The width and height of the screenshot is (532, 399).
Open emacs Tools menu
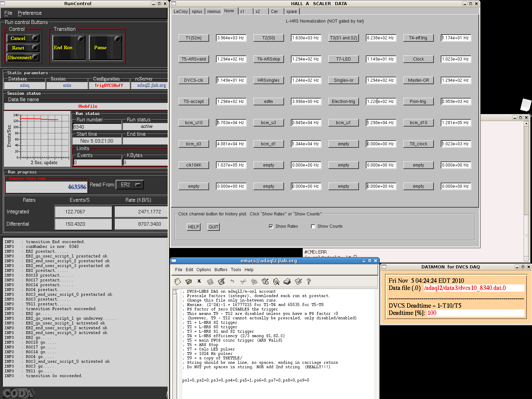[236, 270]
